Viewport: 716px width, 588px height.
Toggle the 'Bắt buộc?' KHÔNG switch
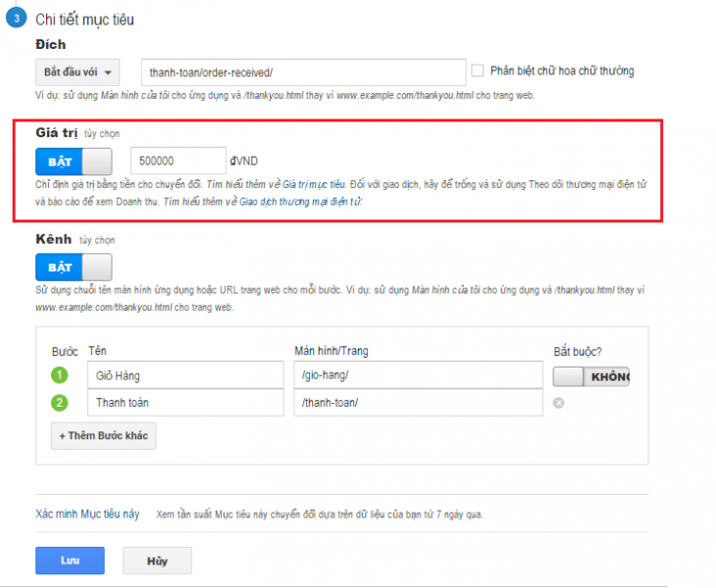[x=590, y=376]
